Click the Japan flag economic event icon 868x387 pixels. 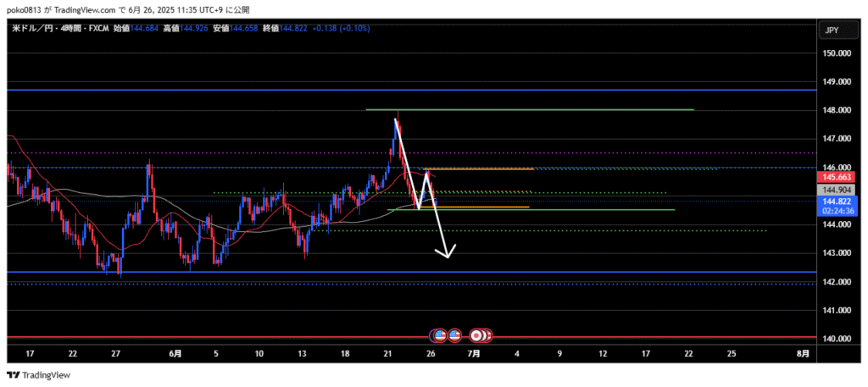tap(477, 335)
